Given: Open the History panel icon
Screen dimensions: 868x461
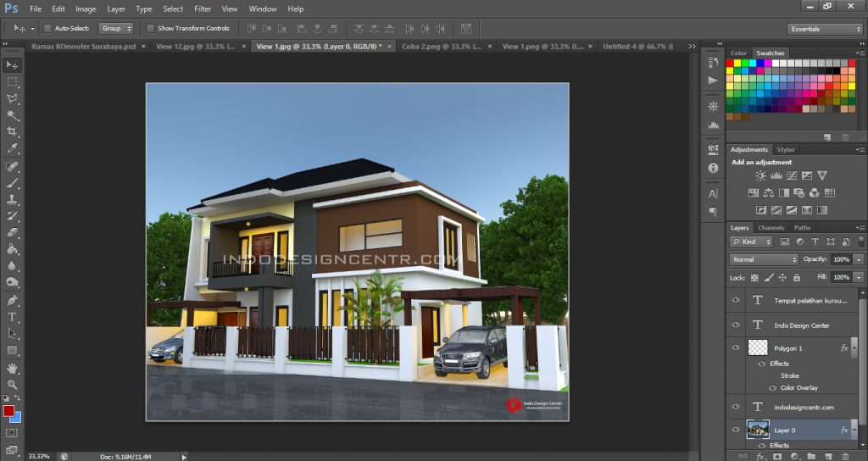Looking at the screenshot, I should pos(713,63).
